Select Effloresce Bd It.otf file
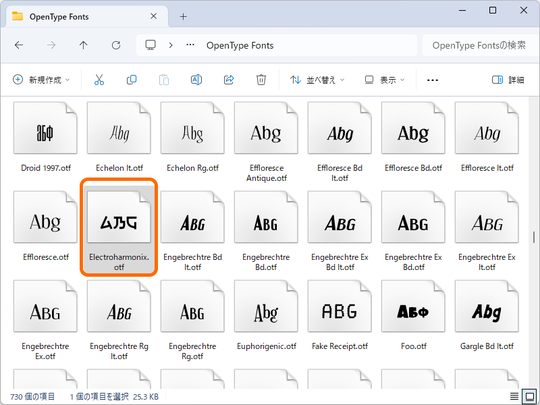The width and height of the screenshot is (540, 405). coord(340,142)
